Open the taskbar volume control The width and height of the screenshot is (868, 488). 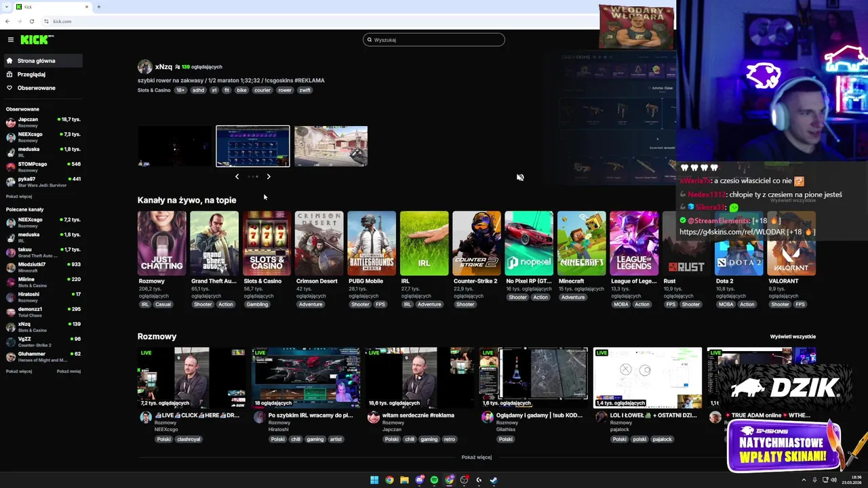(x=833, y=480)
